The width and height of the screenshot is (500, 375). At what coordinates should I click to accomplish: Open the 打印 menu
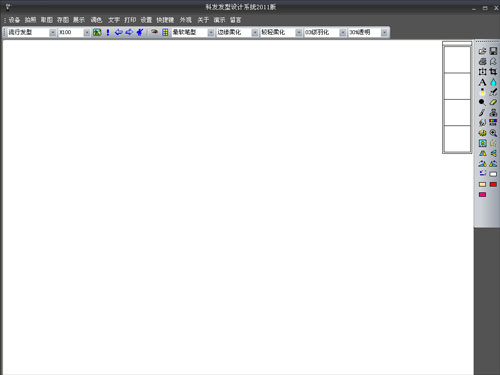pos(130,20)
